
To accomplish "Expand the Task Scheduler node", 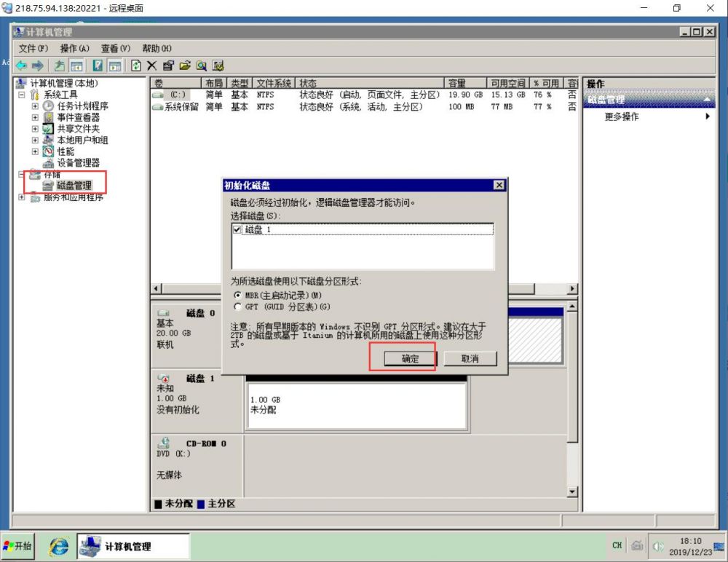I will (x=35, y=106).
